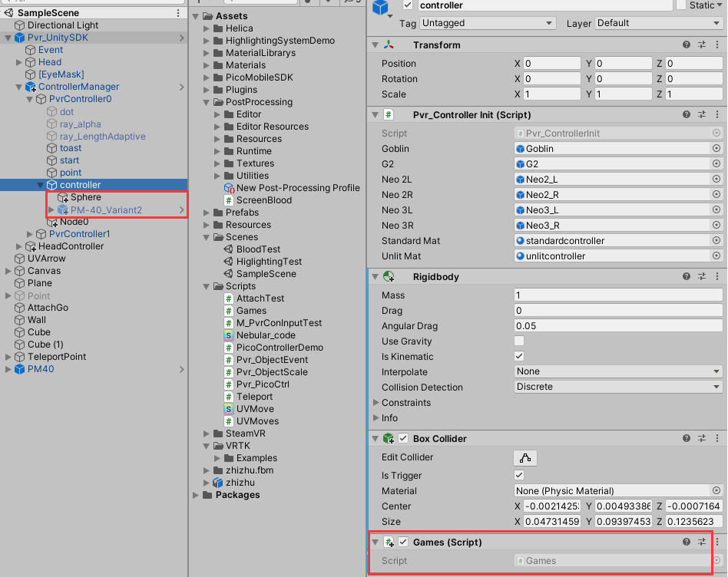Open object picker for Physic Material field
Screen dimensions: 728x577
[x=716, y=490]
